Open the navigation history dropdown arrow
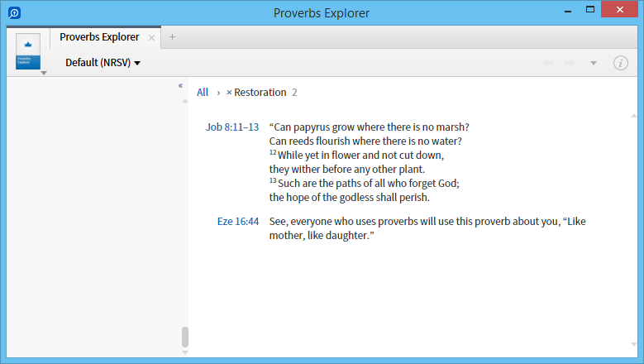The image size is (644, 364). tap(594, 63)
